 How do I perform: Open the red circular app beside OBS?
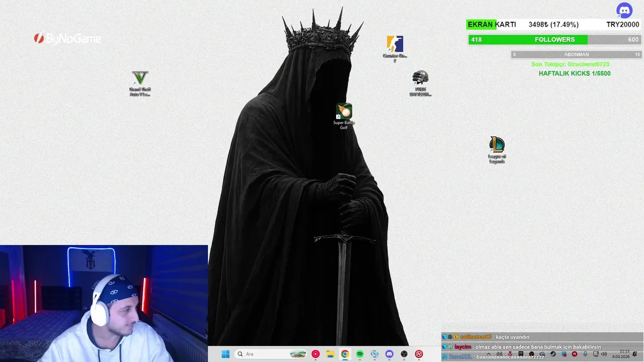coord(419,354)
